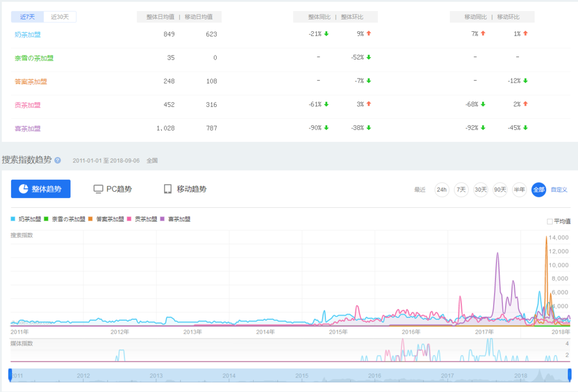
Task: Grab the right handle of timeline range slider
Action: pyautogui.click(x=569, y=375)
